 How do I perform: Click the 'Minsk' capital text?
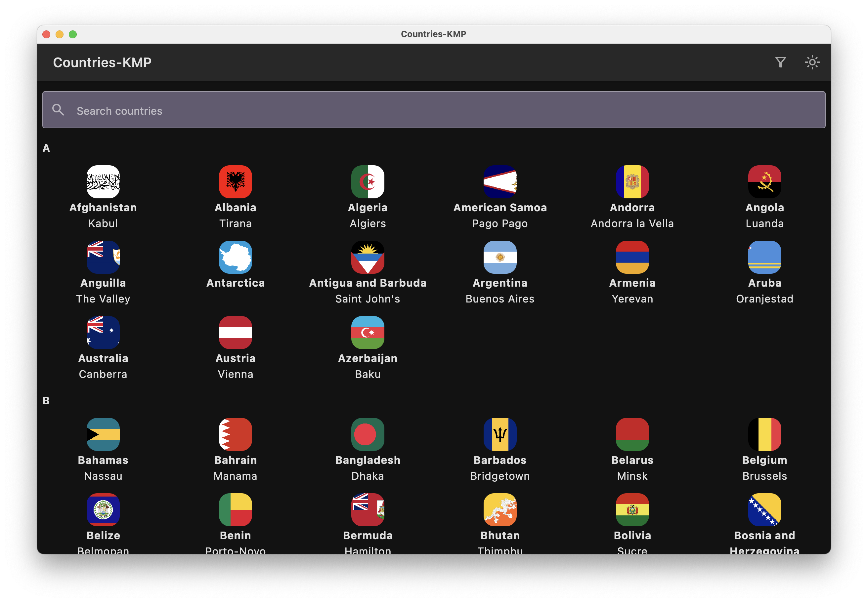tap(632, 476)
